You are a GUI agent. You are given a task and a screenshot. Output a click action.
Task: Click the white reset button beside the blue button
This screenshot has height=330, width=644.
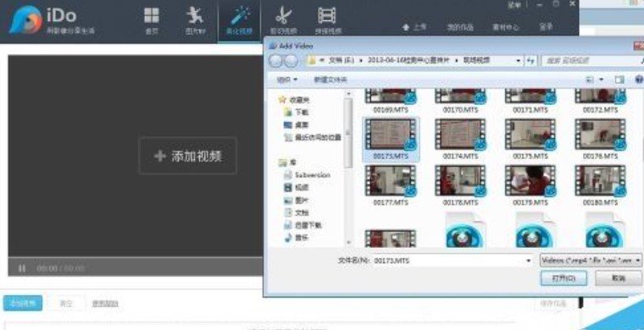pyautogui.click(x=66, y=304)
